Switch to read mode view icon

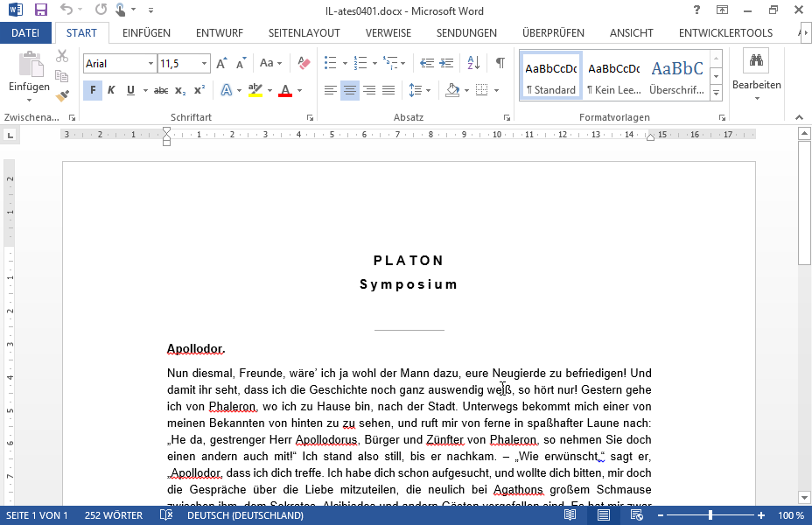[x=570, y=515]
